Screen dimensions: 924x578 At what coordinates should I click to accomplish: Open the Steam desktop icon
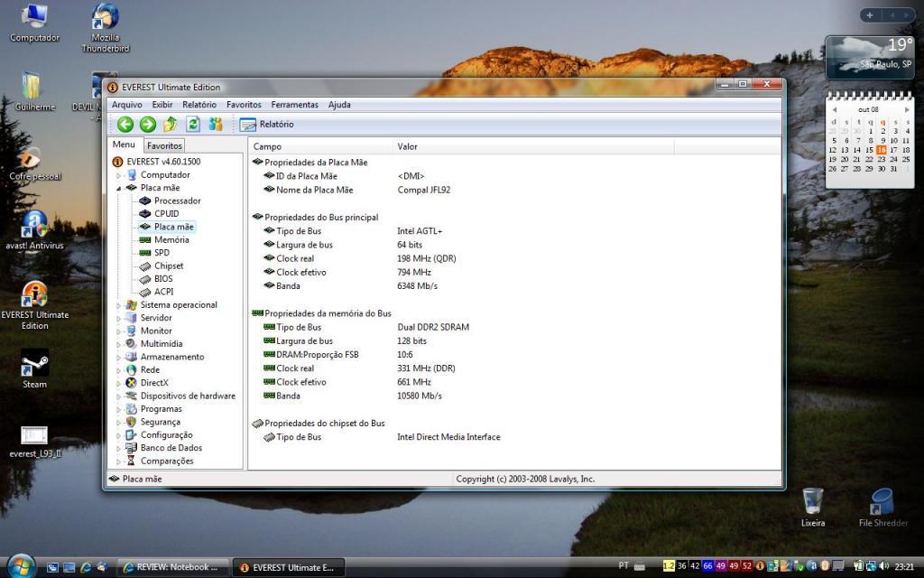pyautogui.click(x=35, y=369)
